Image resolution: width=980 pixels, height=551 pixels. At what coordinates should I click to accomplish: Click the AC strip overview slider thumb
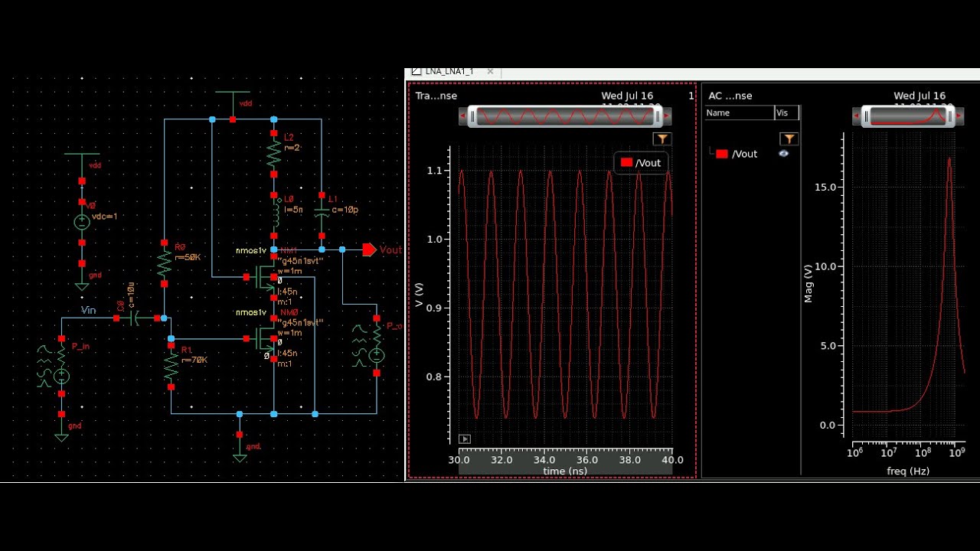coord(907,116)
